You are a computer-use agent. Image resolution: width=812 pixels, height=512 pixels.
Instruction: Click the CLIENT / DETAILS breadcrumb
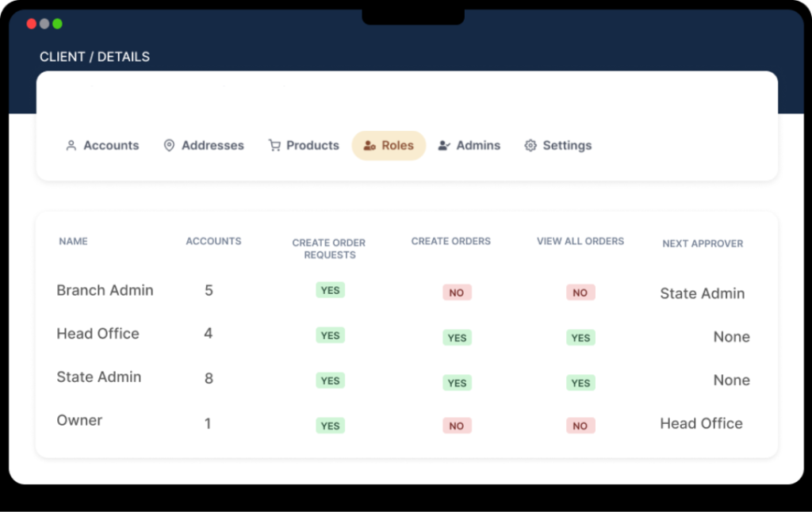click(94, 57)
